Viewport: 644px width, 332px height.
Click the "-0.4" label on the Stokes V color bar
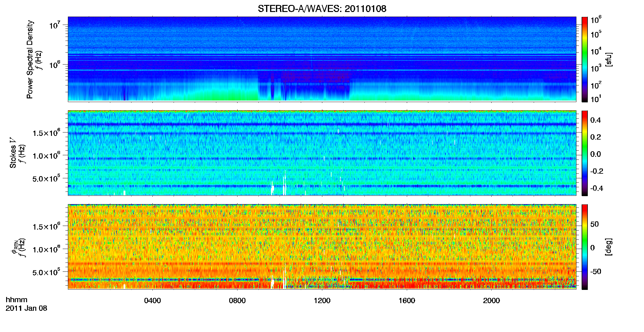pyautogui.click(x=597, y=188)
